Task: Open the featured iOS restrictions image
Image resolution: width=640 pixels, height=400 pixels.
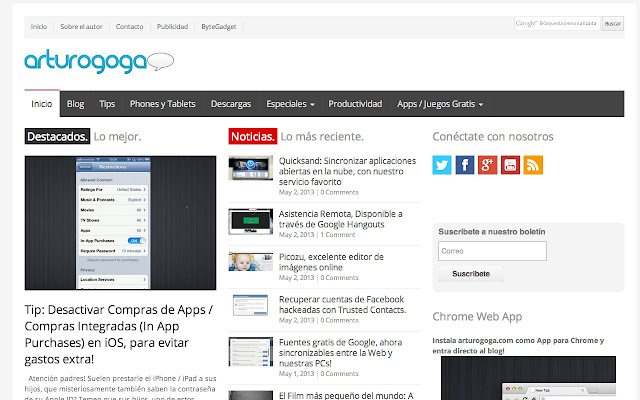Action: point(120,223)
